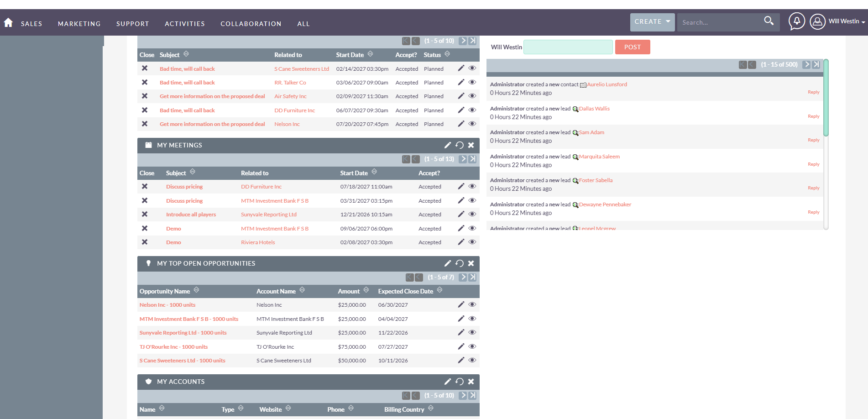Click the search magnifier icon
Viewport: 868px width, 419px height.
pyautogui.click(x=769, y=21)
